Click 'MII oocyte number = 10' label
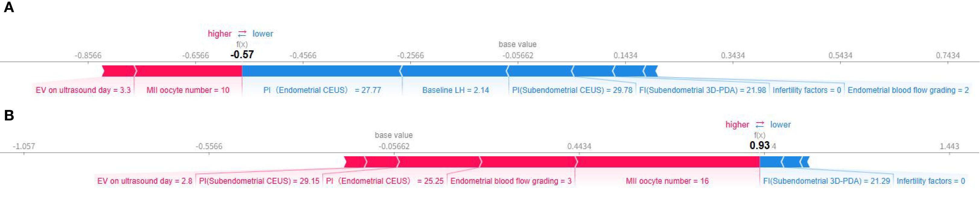The height and width of the screenshot is (197, 980). pos(188,90)
